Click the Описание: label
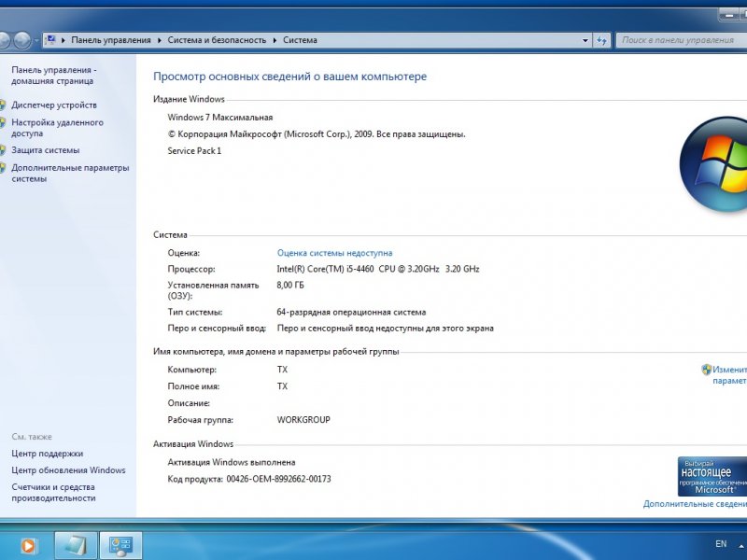Viewport: 747px width, 560px height. 189,403
